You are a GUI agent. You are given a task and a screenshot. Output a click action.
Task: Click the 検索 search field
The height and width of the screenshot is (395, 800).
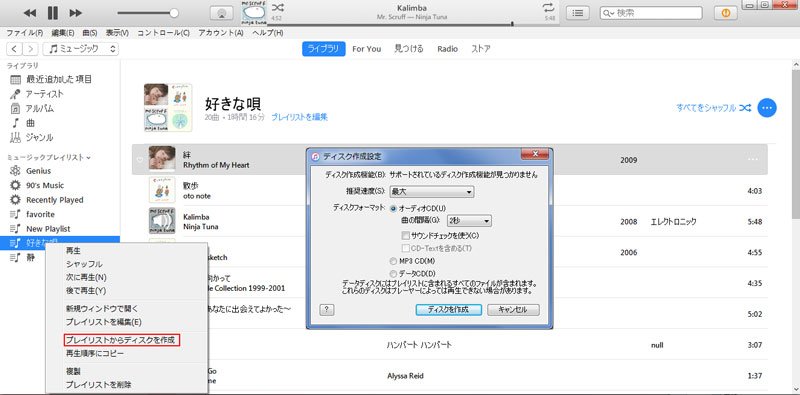click(651, 13)
